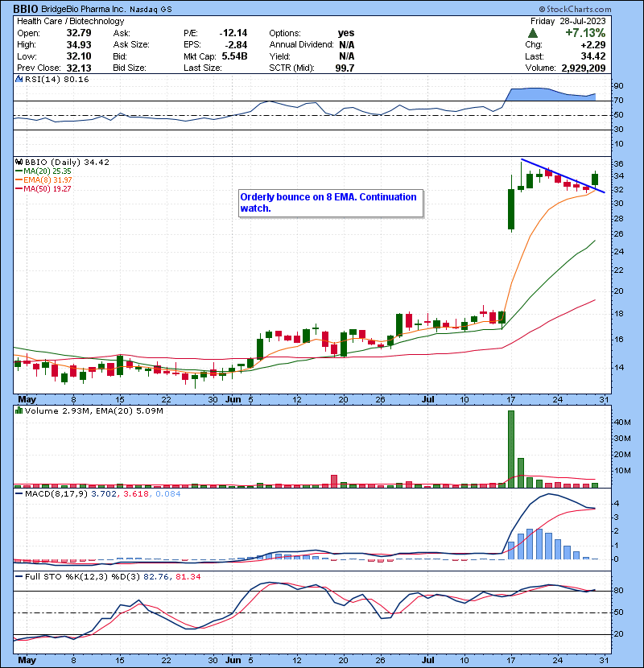Click the EMA(8) 31.97 legend text
Image resolution: width=644 pixels, height=668 pixels.
pyautogui.click(x=47, y=180)
